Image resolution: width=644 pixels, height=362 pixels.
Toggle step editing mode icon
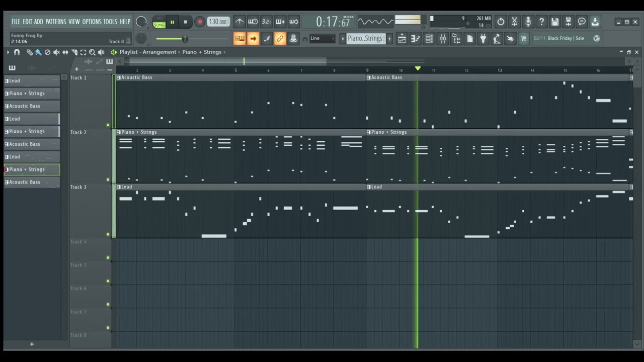click(267, 39)
